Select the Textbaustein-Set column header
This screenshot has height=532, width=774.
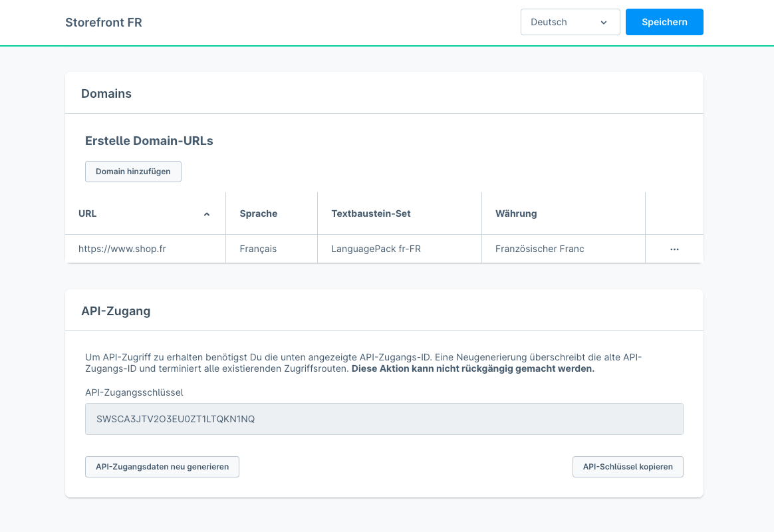(x=371, y=213)
